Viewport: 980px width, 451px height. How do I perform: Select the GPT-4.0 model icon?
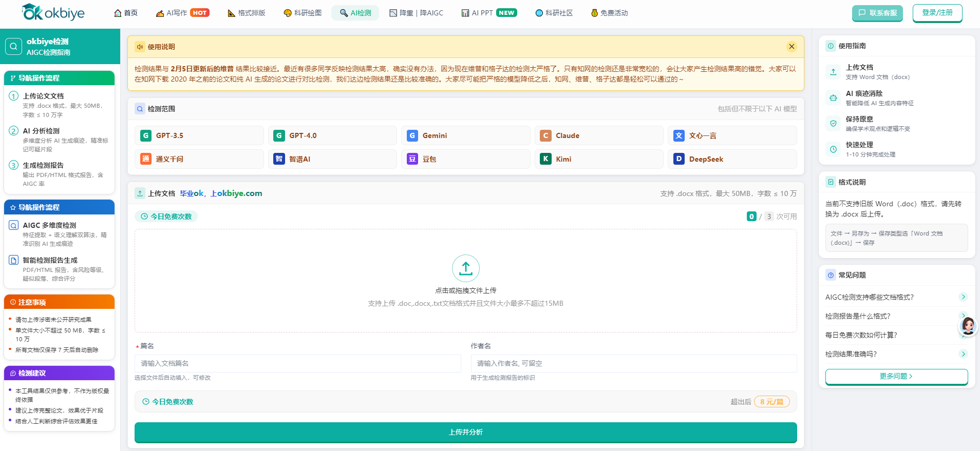click(279, 135)
